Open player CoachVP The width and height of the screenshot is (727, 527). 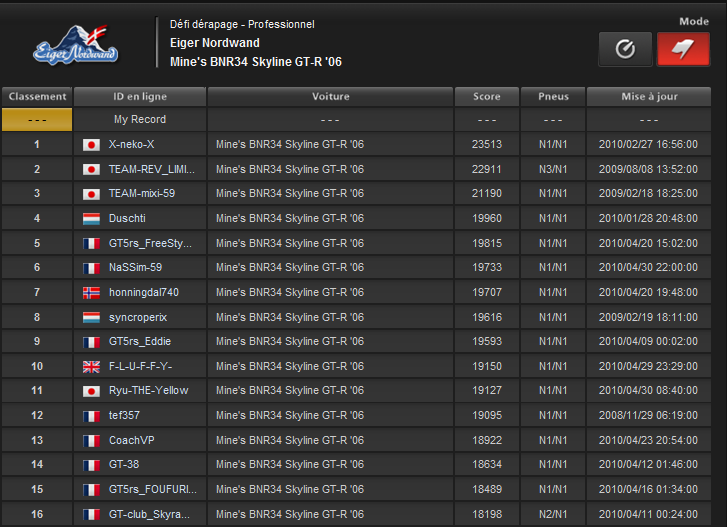131,440
